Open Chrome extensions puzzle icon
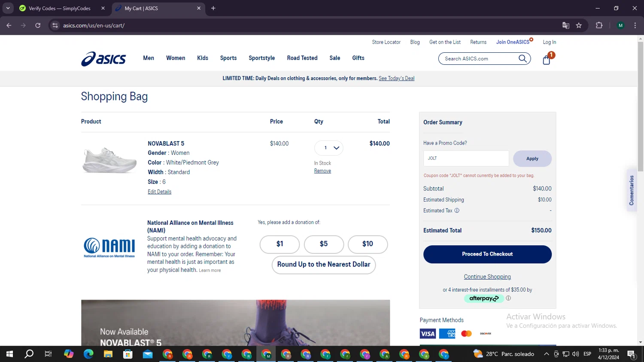The image size is (644, 362). pyautogui.click(x=599, y=25)
